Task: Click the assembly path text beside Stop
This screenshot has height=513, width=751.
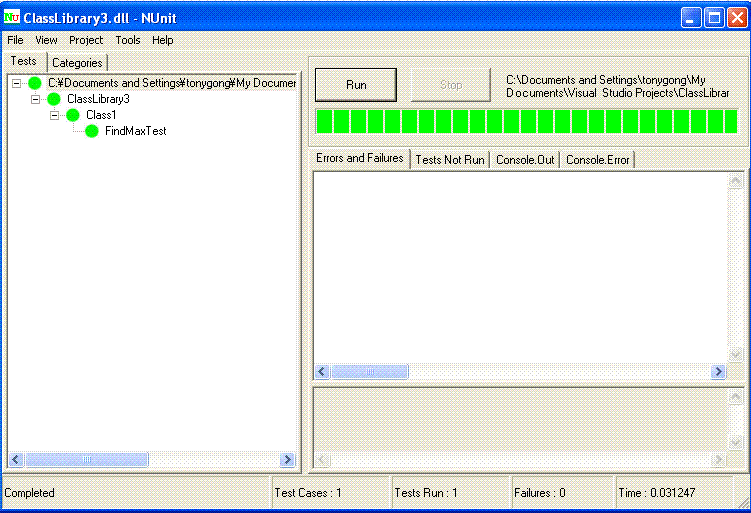Action: click(618, 87)
